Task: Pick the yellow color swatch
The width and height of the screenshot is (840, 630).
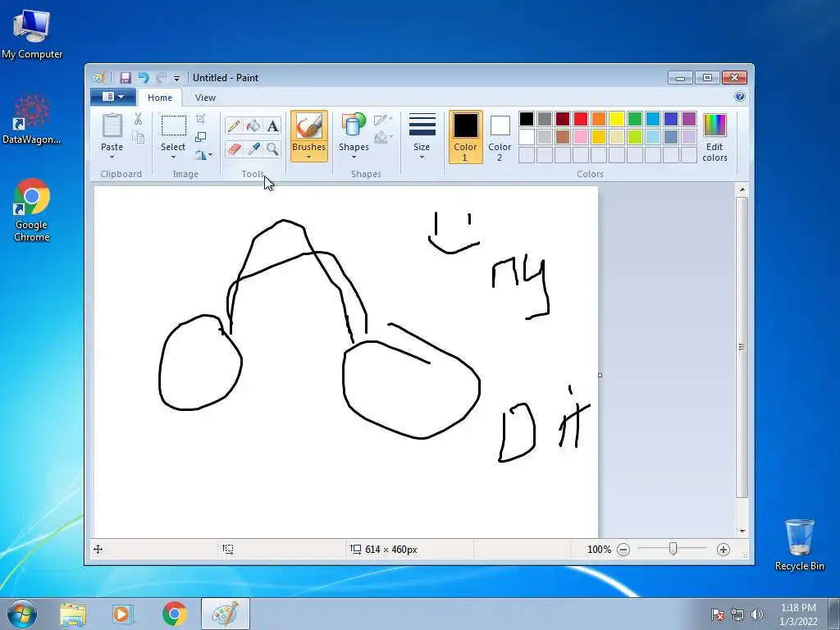Action: pos(617,119)
